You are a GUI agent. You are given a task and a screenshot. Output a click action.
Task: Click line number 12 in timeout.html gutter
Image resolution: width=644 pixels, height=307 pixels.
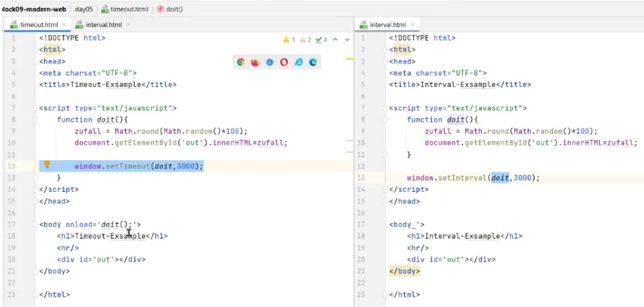pos(11,166)
